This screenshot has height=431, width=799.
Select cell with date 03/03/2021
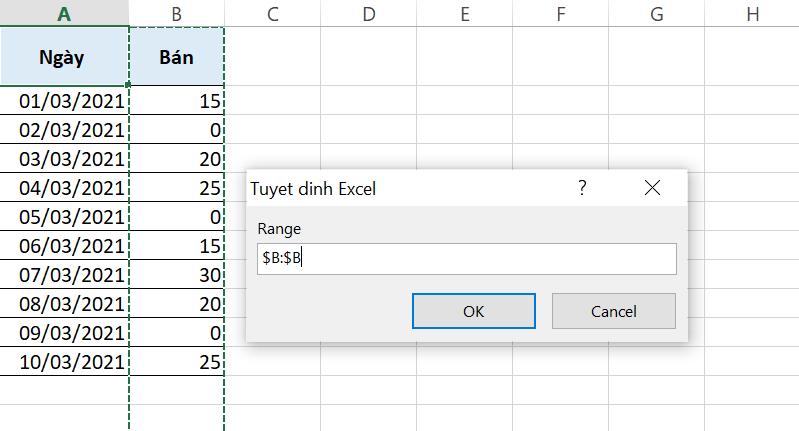point(64,158)
